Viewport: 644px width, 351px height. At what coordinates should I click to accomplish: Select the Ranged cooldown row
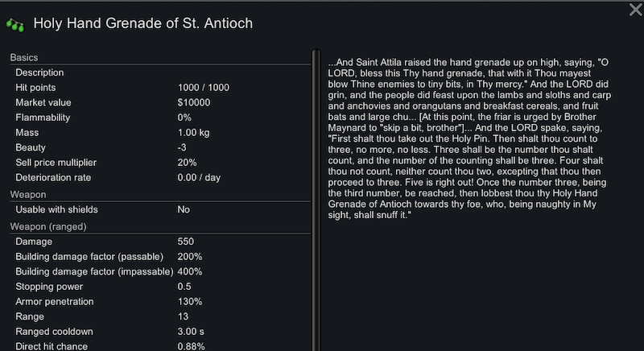[x=160, y=332]
